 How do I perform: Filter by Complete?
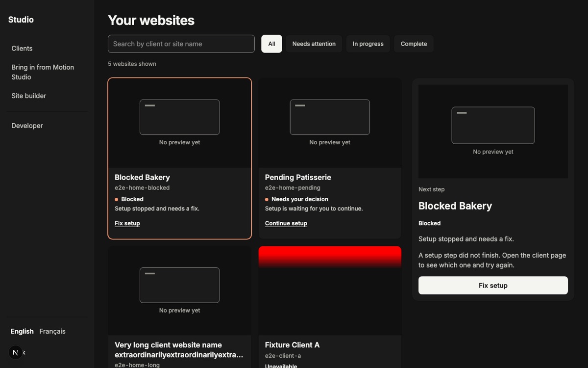coord(414,44)
